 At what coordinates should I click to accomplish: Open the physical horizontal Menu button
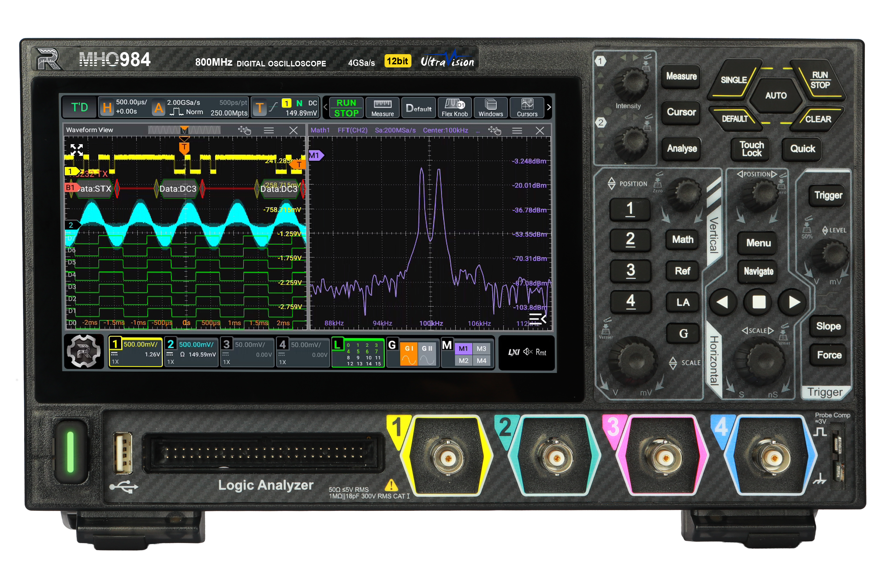758,243
